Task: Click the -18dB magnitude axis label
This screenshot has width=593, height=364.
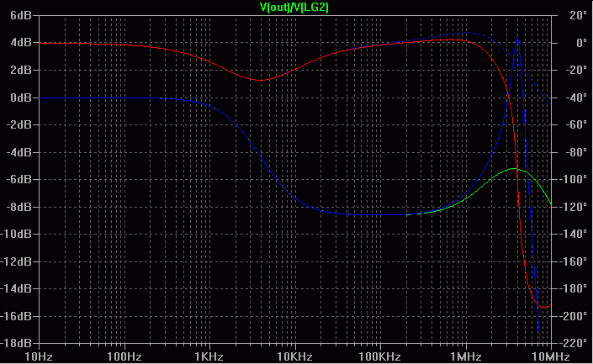Action: pos(16,343)
